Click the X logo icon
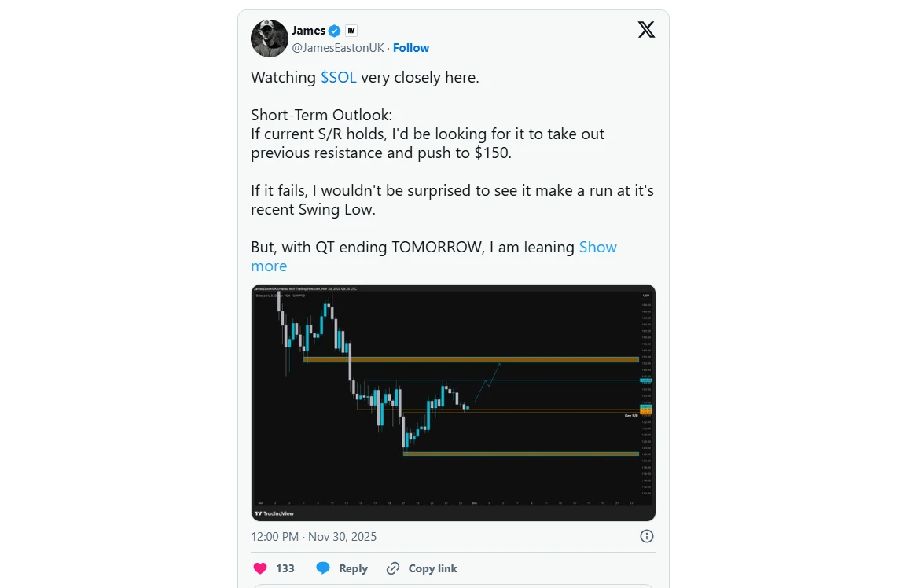 (645, 30)
